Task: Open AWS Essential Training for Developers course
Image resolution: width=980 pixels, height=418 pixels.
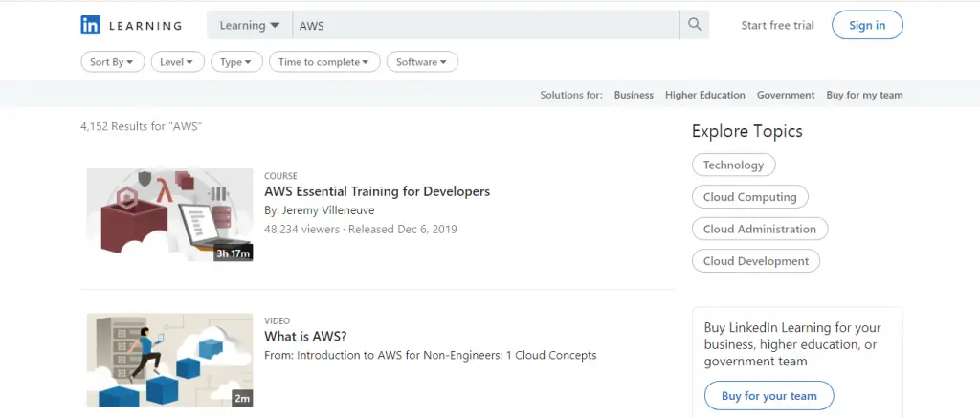Action: point(377,191)
